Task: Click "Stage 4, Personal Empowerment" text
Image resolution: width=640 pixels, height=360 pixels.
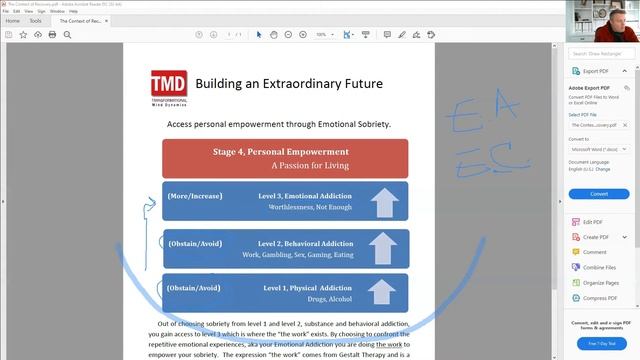Action: click(281, 152)
